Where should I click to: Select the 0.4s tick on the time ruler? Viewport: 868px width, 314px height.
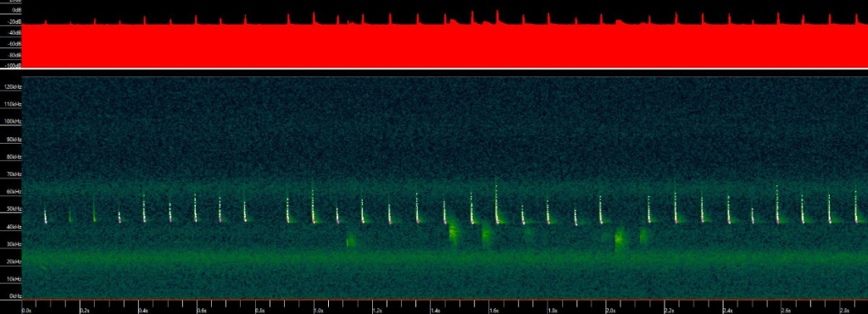142,311
